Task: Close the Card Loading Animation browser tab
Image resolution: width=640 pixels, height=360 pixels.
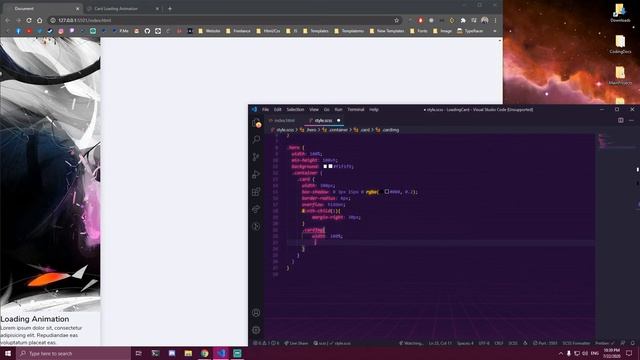Action: (x=157, y=9)
